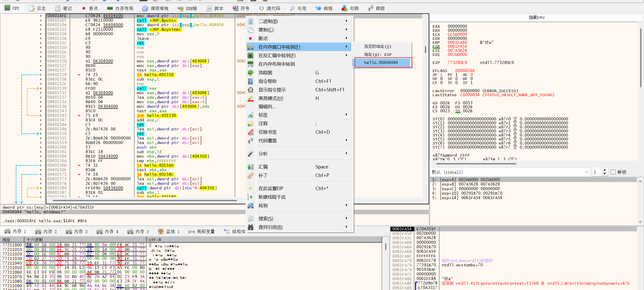The image size is (644, 290).
Task: Click the disassembly horizontal scrollbar
Action: point(145,201)
